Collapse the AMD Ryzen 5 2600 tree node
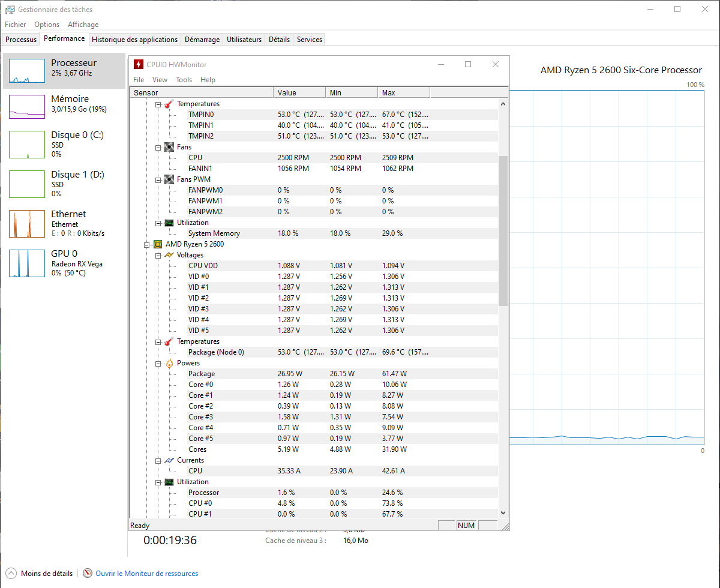The width and height of the screenshot is (720, 588). coord(147,244)
